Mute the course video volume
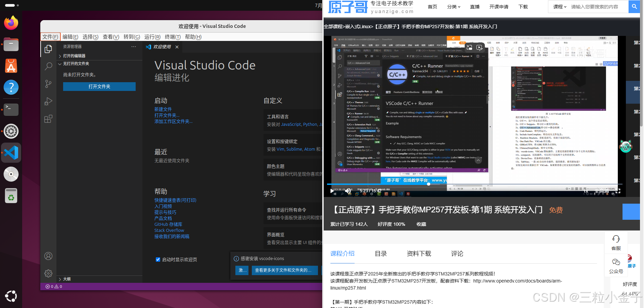 pos(349,191)
